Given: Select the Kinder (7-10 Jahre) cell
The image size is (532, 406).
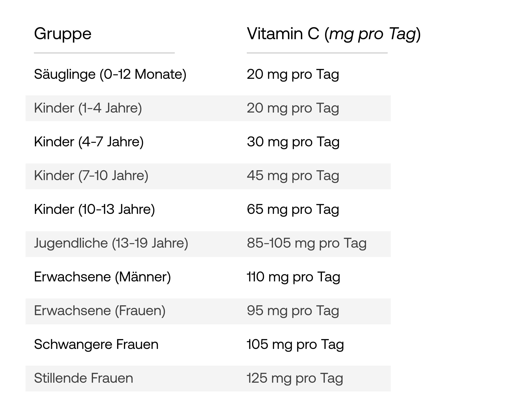Looking at the screenshot, I should (91, 176).
